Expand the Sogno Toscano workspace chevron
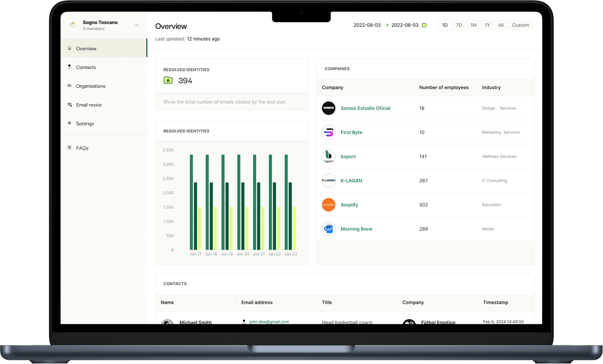 137,25
